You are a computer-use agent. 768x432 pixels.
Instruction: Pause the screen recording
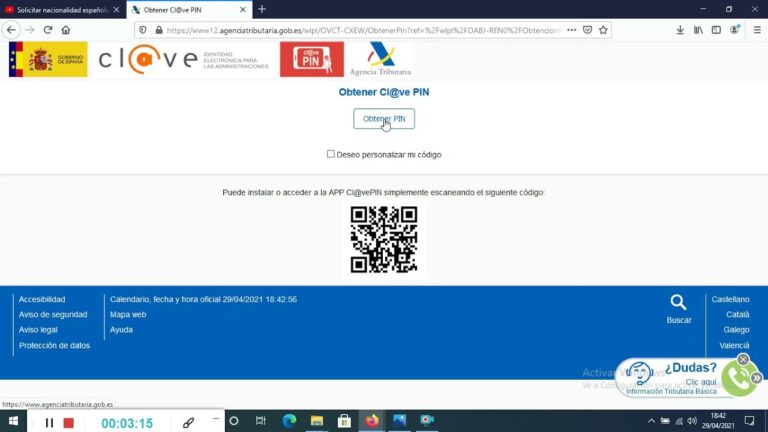(49, 423)
